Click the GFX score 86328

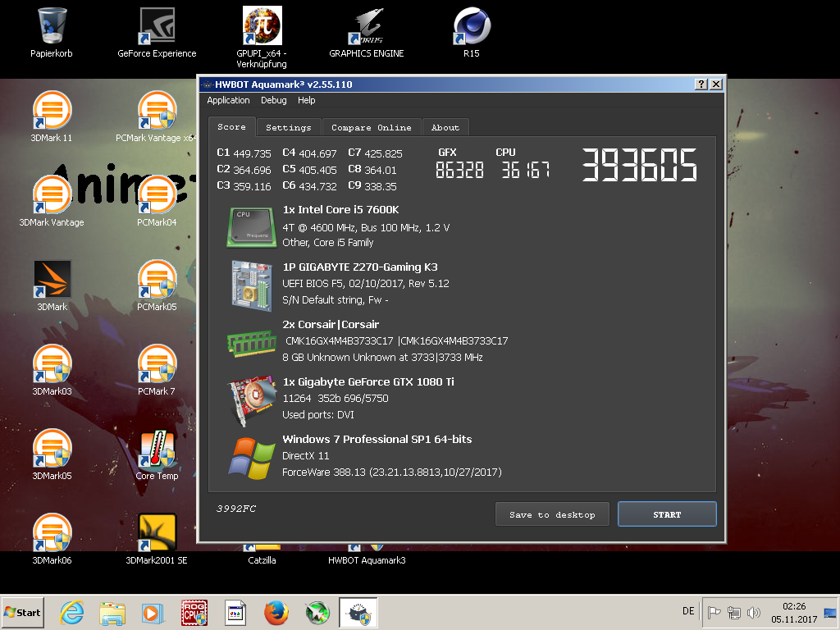click(x=459, y=170)
